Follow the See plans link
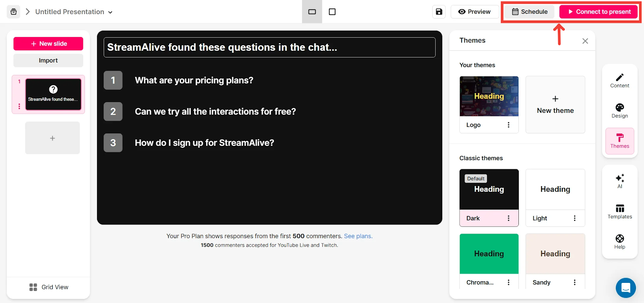The image size is (644, 303). point(358,236)
